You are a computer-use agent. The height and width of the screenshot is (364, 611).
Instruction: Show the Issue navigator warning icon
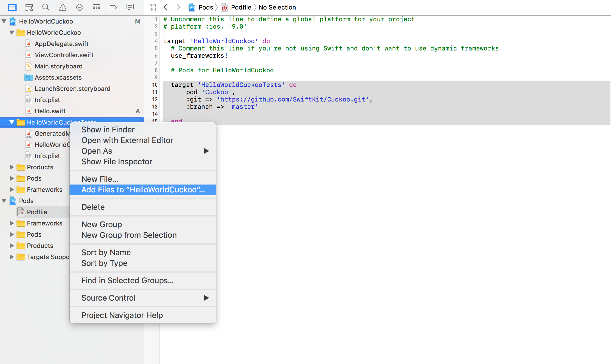pos(63,7)
